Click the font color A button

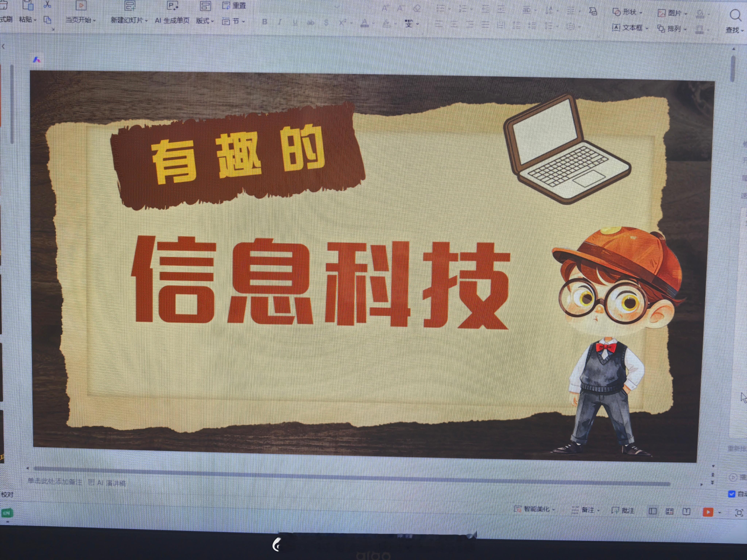click(x=364, y=23)
